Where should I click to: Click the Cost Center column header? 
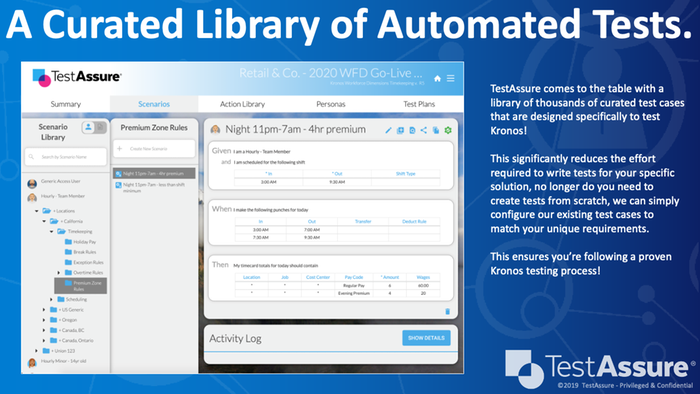pos(318,277)
